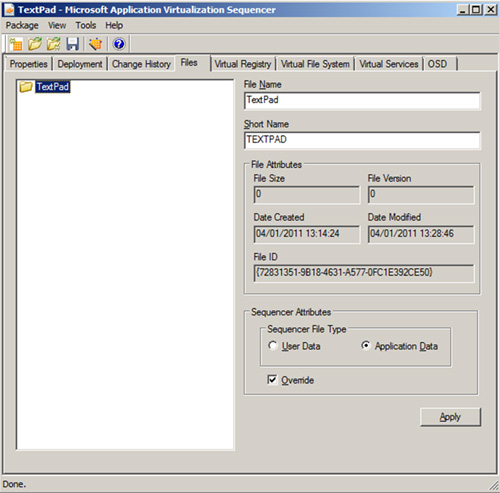
Task: Switch to the Properties tab
Action: 29,64
